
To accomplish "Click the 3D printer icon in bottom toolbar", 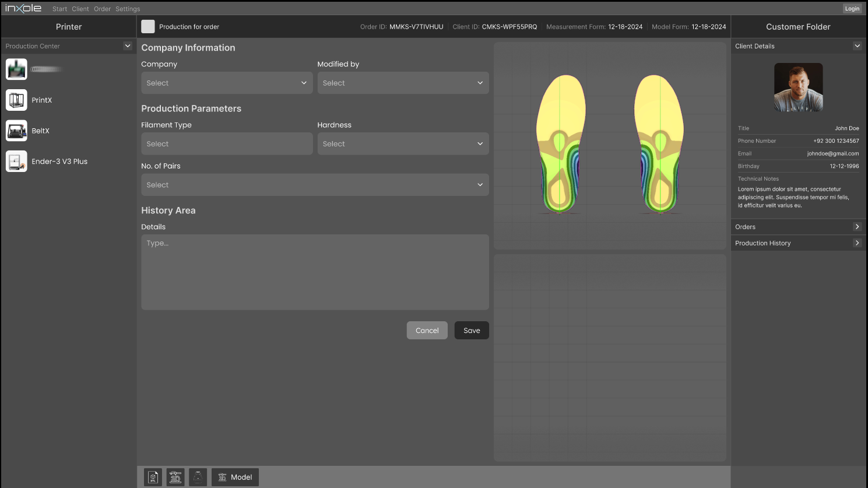I will pos(175,477).
